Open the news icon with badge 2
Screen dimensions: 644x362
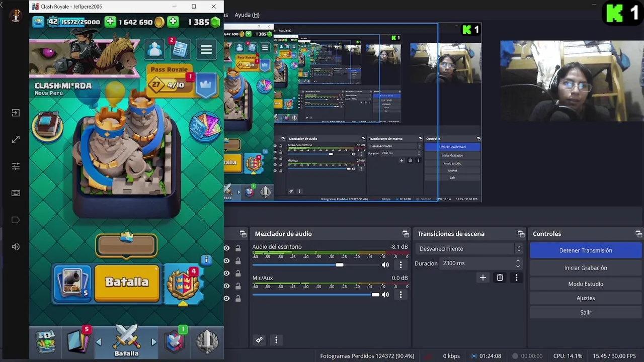pyautogui.click(x=180, y=49)
